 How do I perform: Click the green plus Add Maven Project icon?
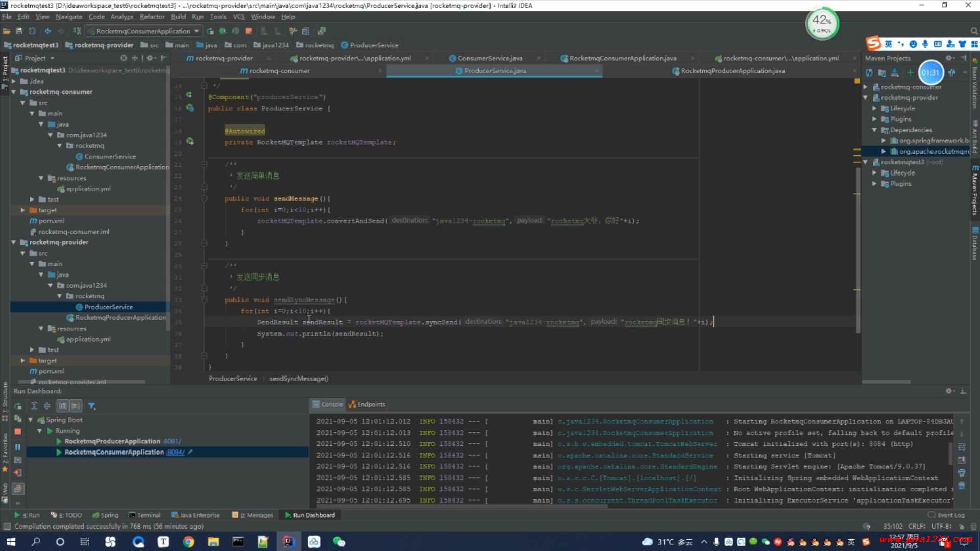pyautogui.click(x=910, y=73)
